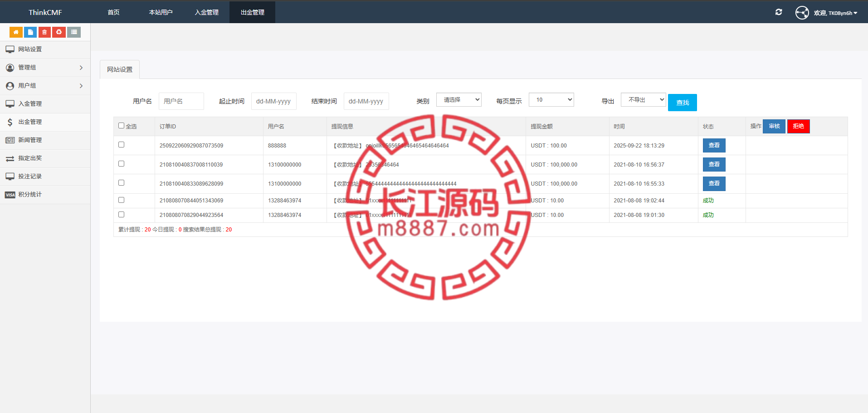Click username 888888 in the table
This screenshot has width=868, height=413.
pos(277,146)
